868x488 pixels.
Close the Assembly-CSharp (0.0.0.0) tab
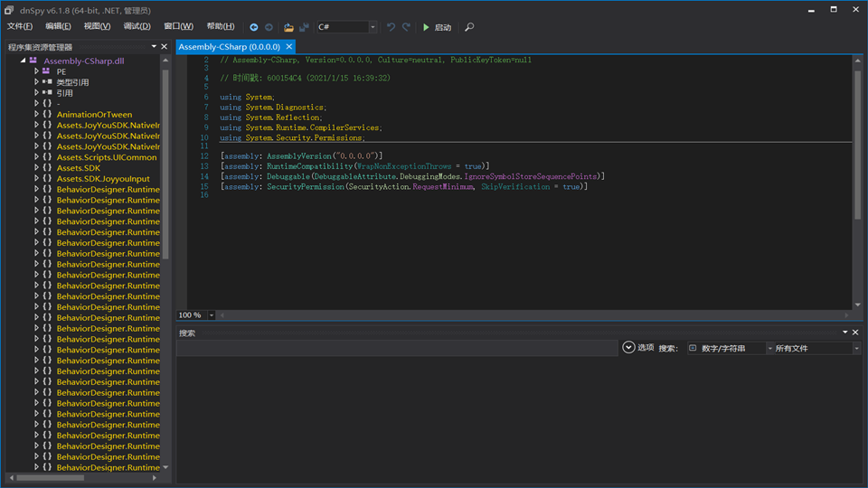pyautogui.click(x=289, y=46)
